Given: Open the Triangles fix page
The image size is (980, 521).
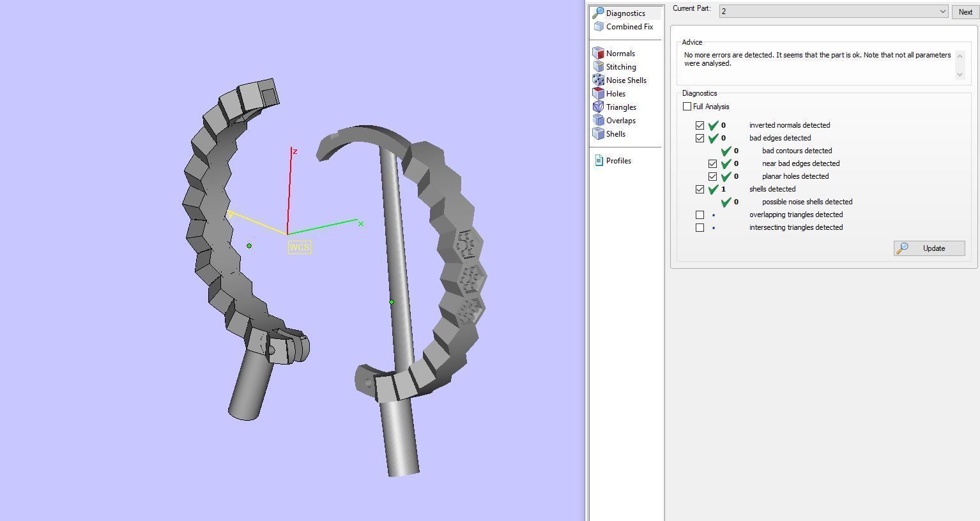Looking at the screenshot, I should pyautogui.click(x=614, y=107).
